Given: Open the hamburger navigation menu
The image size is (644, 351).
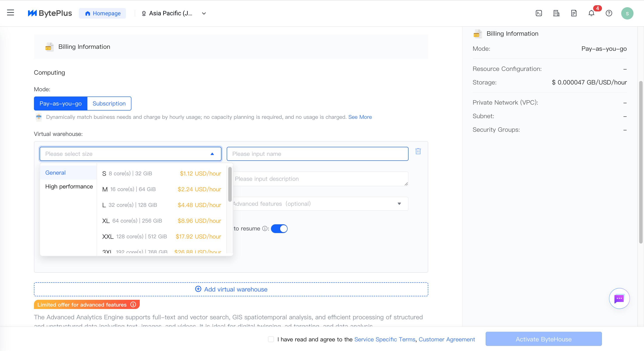Looking at the screenshot, I should pyautogui.click(x=11, y=13).
